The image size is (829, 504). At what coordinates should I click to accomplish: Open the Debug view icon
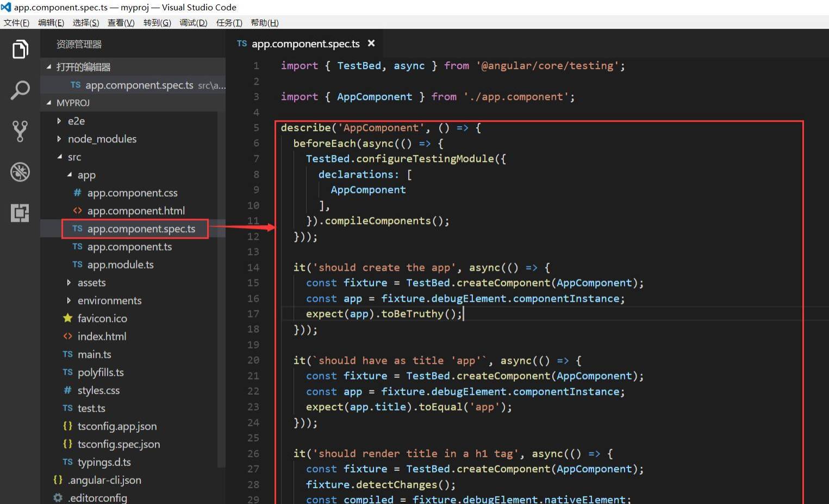(x=20, y=172)
